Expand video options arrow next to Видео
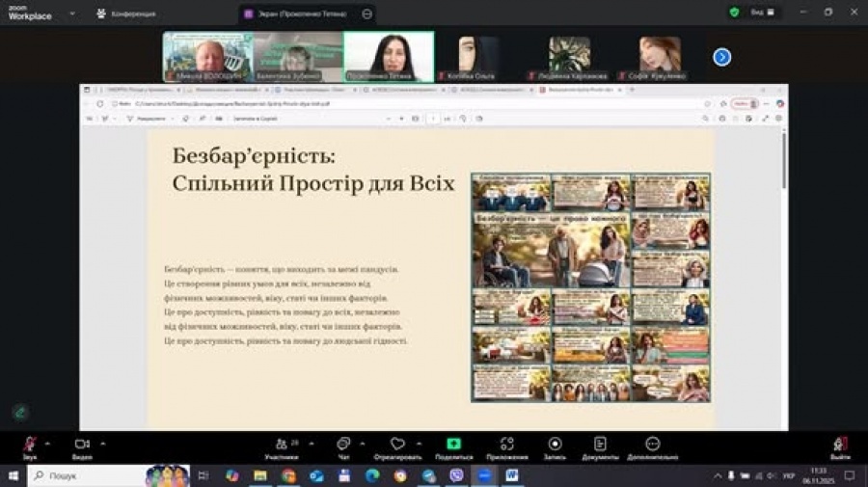Viewport: 868px width, 487px height. pyautogui.click(x=103, y=443)
